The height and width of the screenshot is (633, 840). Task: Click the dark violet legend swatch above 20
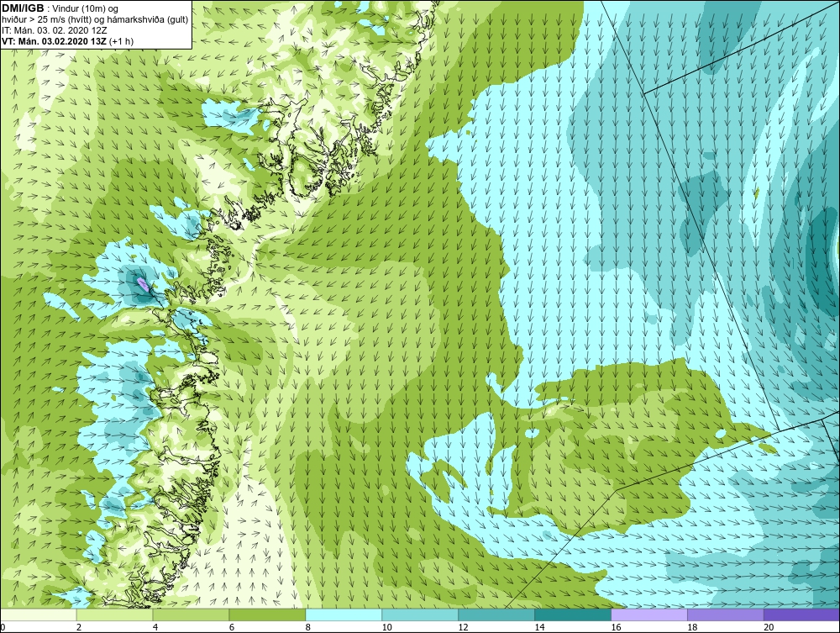point(801,615)
